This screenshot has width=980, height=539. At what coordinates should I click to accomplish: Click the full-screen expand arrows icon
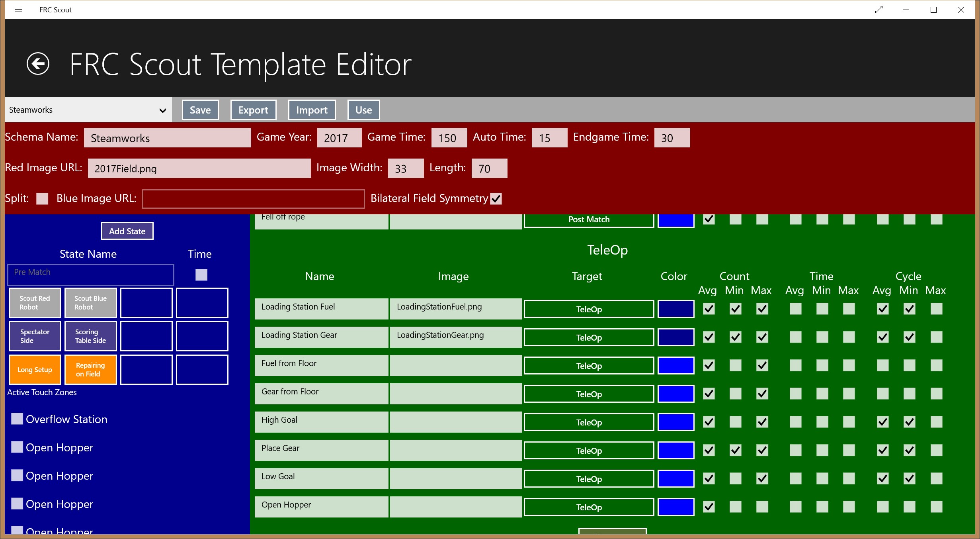(878, 10)
